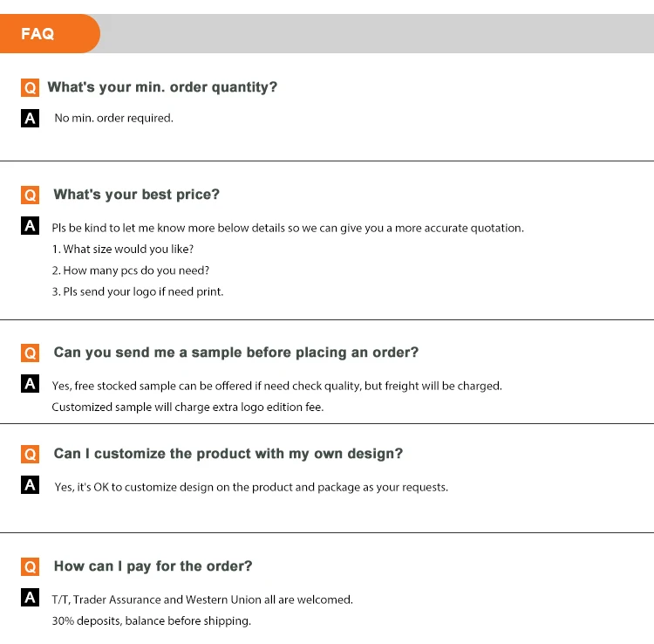Click the Q icon beside customize product question
Viewport: 654px width, 644px height.
click(x=31, y=455)
